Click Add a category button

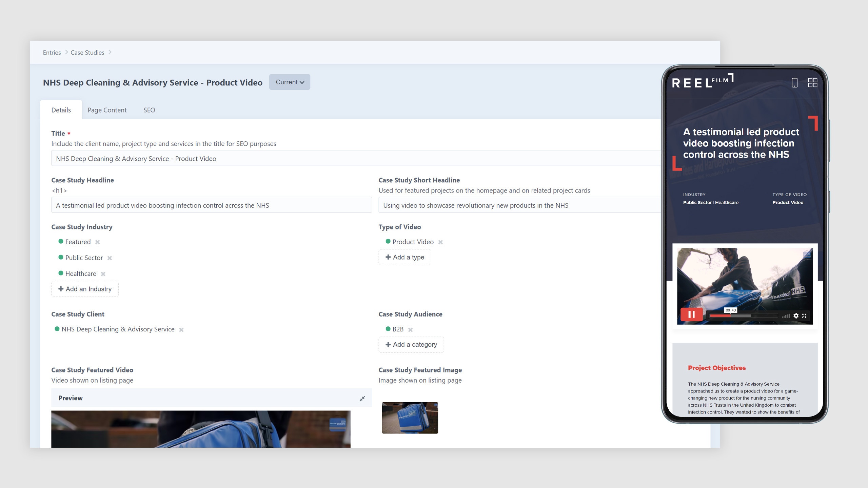(411, 344)
